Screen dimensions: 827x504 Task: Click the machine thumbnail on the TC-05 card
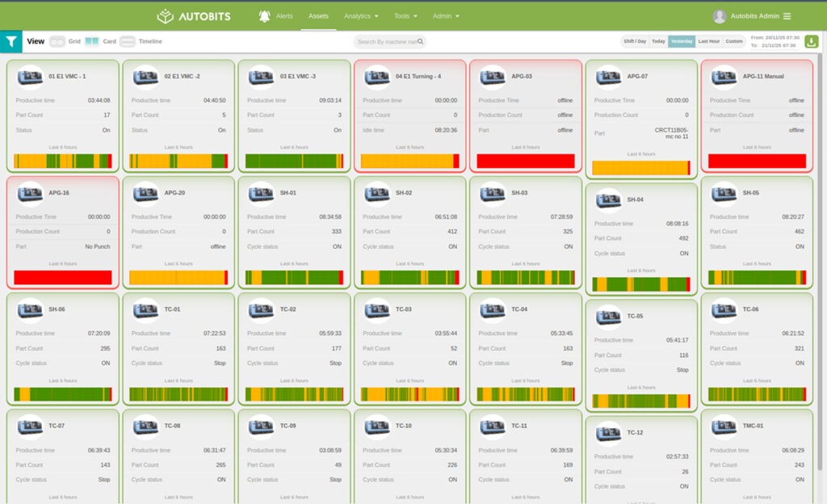[x=607, y=318]
